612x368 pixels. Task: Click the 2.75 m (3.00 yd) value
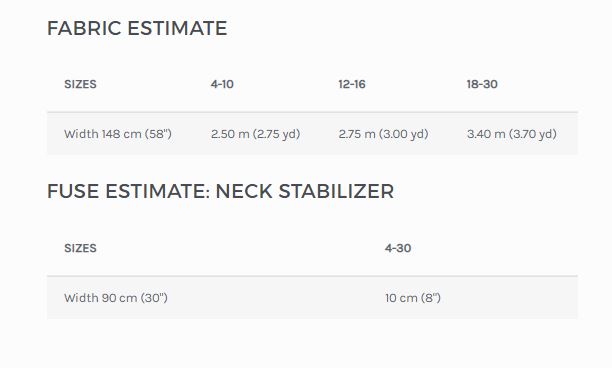coord(383,134)
